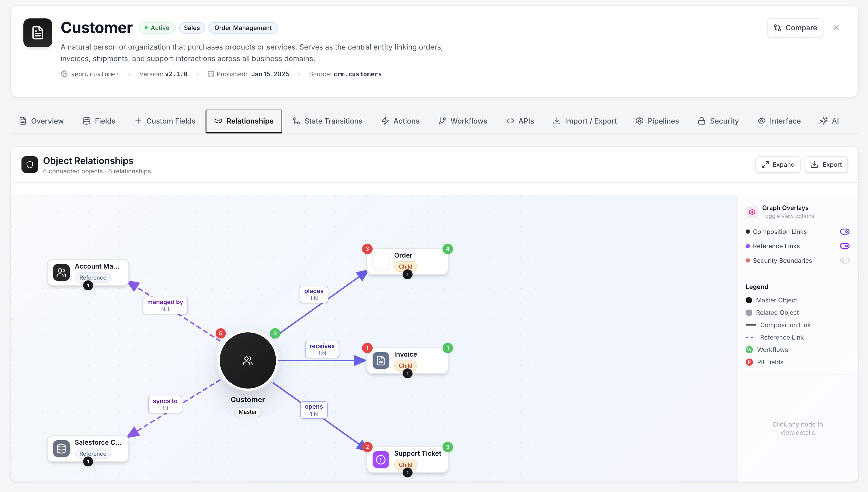Click 'Click any node to view details'
Screen dimensions: 868x492
(797, 428)
